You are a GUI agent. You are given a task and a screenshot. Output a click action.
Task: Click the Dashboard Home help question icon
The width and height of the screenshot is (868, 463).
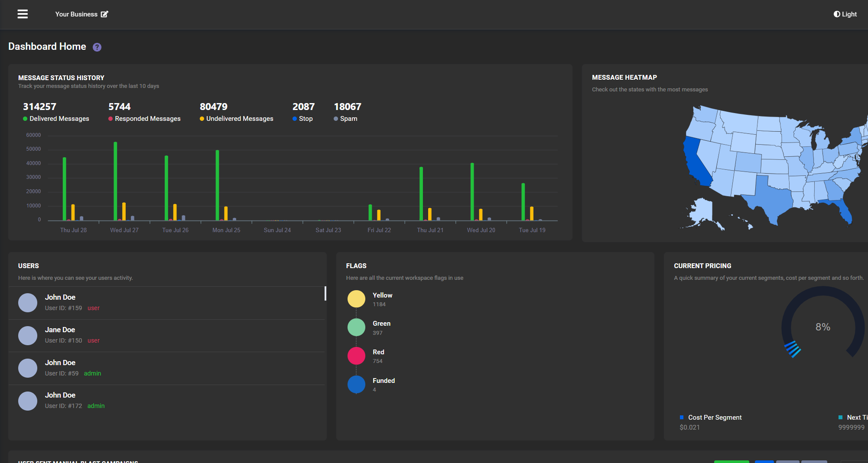tap(97, 47)
